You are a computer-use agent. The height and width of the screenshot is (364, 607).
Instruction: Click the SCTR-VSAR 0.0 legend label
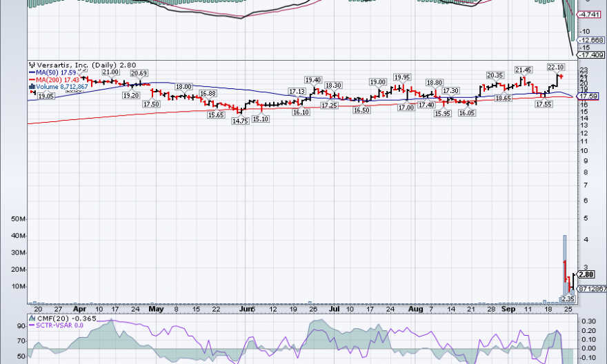coord(60,325)
